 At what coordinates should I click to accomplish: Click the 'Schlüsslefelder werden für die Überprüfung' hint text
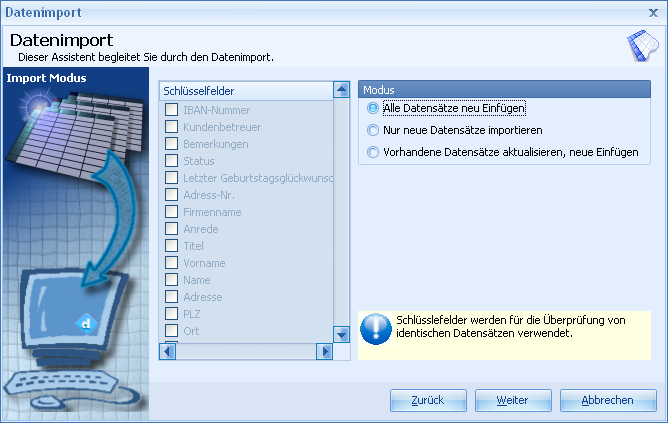(511, 326)
